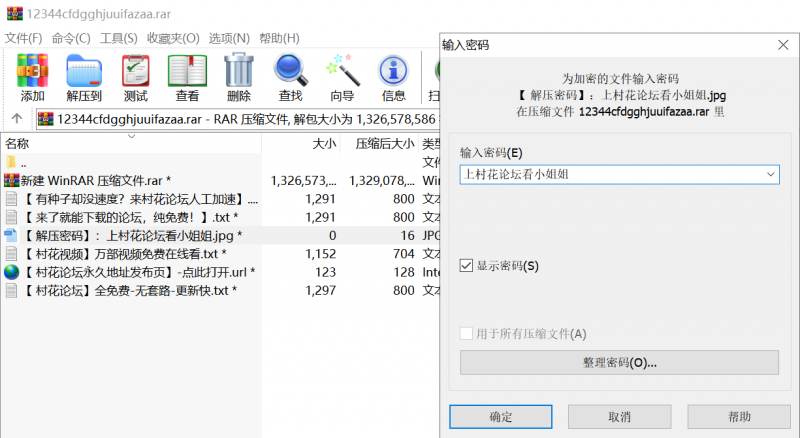Expand the password combo box dropdown arrow
The height and width of the screenshot is (438, 800).
769,174
